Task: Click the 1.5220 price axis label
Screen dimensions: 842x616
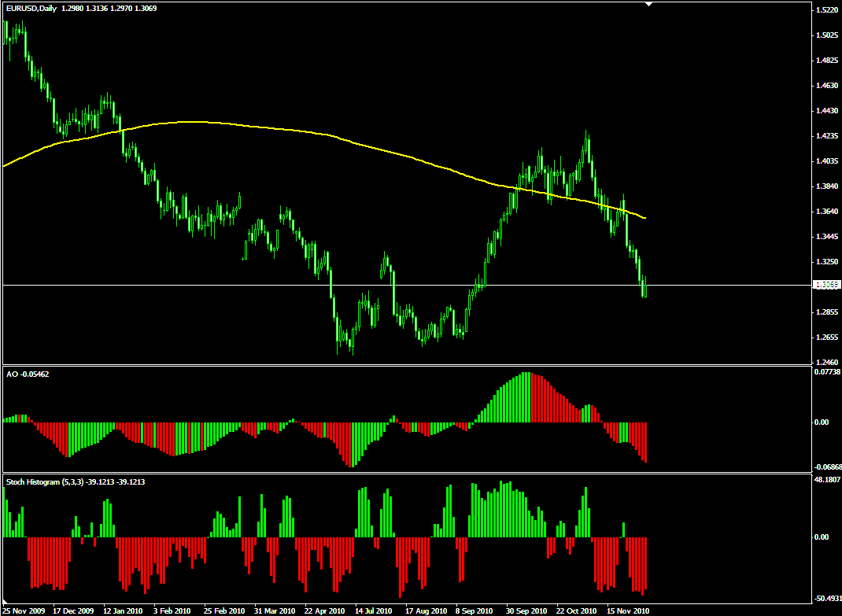Action: tap(827, 10)
